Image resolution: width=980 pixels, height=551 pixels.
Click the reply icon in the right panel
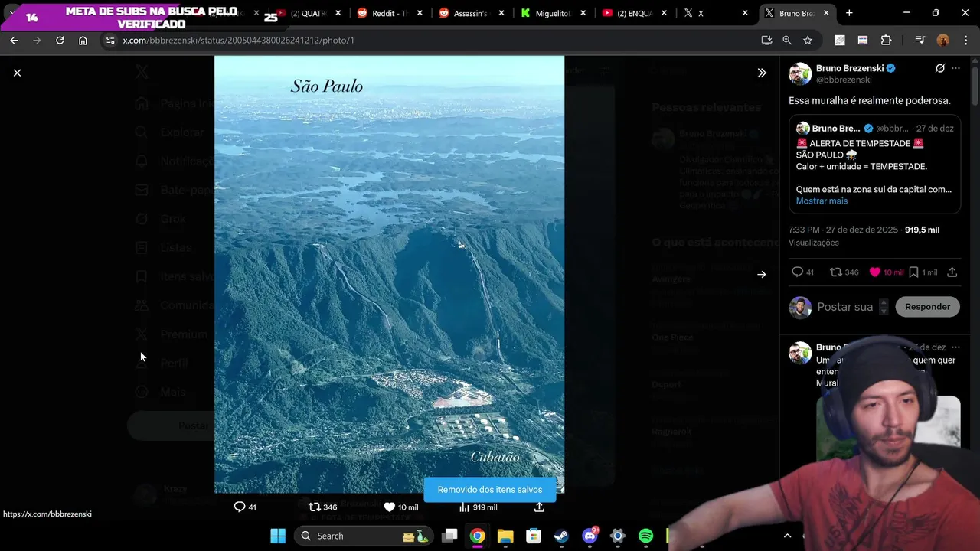point(797,272)
